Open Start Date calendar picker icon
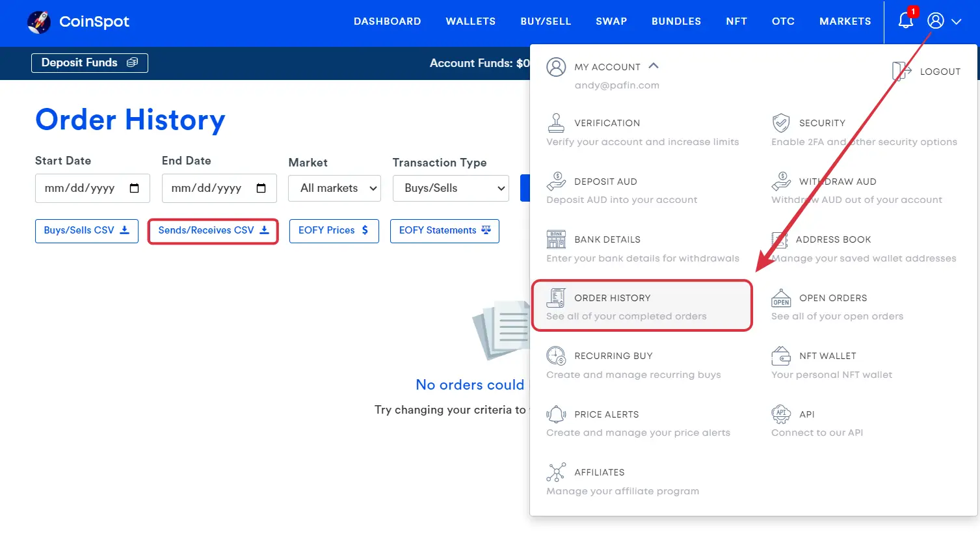 pyautogui.click(x=135, y=188)
